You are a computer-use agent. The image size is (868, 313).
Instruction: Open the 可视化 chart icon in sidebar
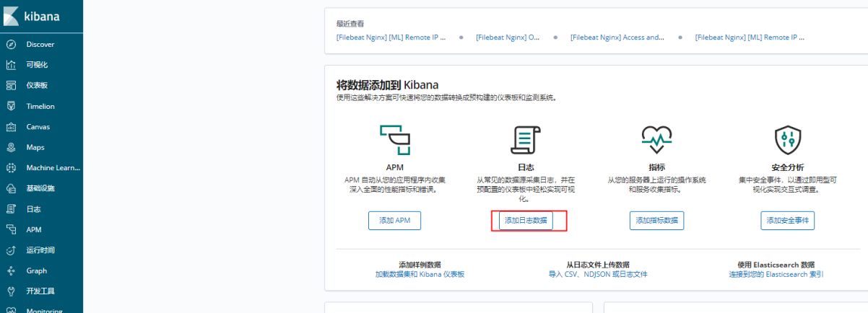point(11,65)
